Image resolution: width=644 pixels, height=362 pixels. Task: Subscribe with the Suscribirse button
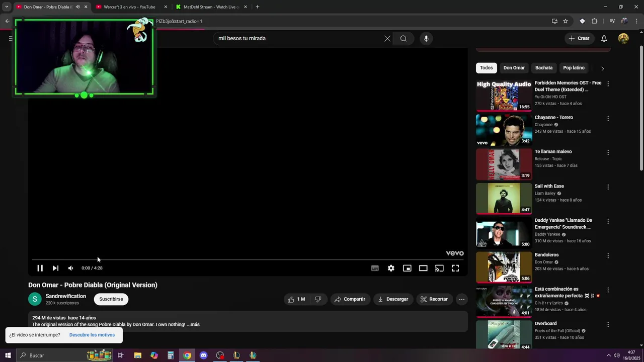pos(111,299)
